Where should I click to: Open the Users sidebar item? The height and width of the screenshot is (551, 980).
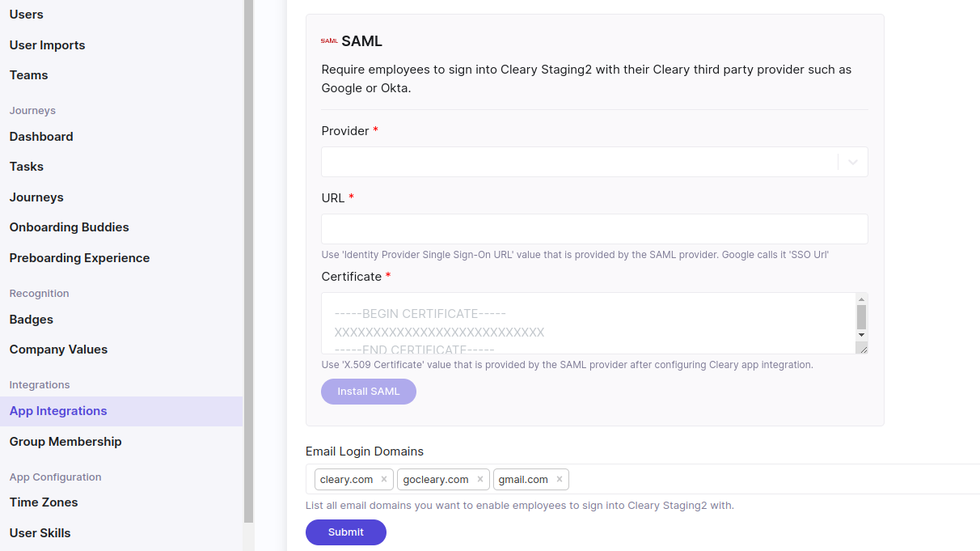click(x=27, y=15)
